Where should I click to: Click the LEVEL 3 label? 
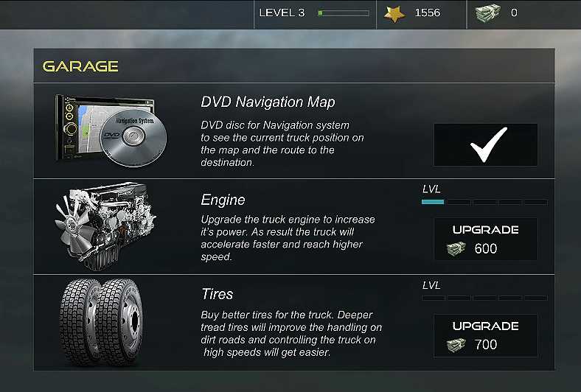[282, 13]
